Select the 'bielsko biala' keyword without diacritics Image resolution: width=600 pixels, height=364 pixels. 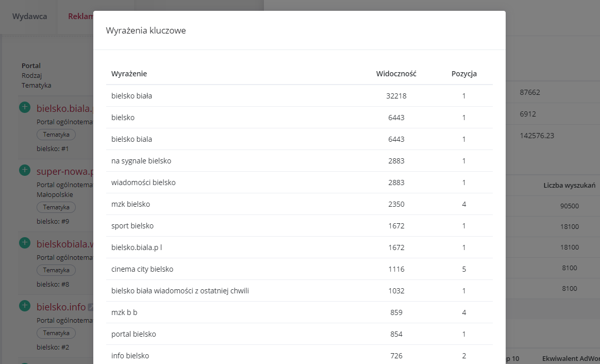[x=131, y=139]
